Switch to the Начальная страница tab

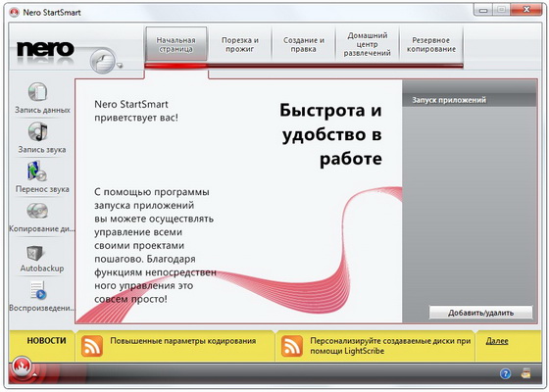pyautogui.click(x=175, y=44)
